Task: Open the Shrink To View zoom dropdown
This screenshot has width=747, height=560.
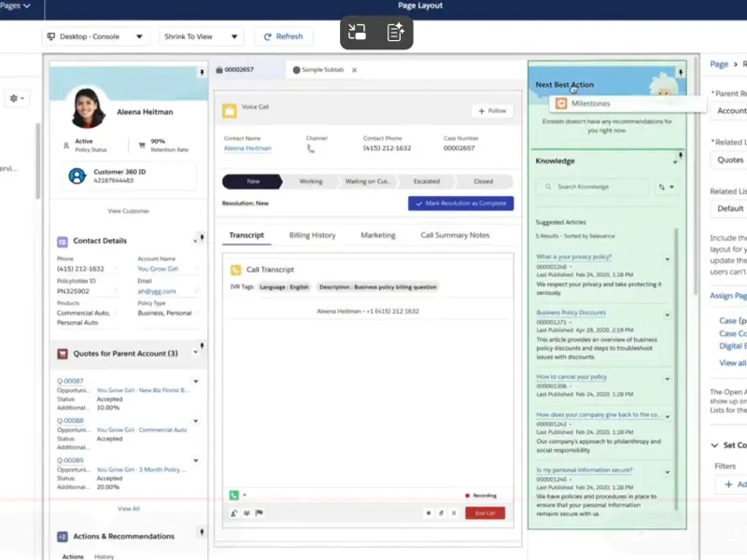Action: click(x=201, y=36)
